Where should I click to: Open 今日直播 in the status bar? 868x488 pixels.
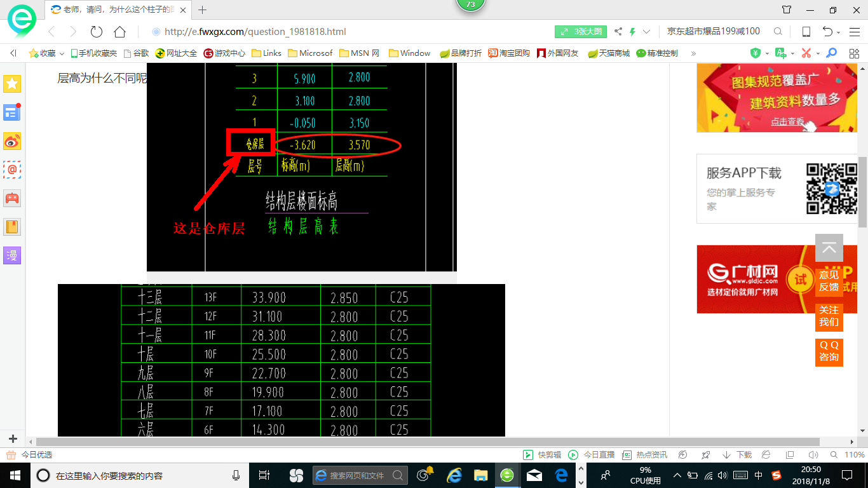tap(591, 455)
